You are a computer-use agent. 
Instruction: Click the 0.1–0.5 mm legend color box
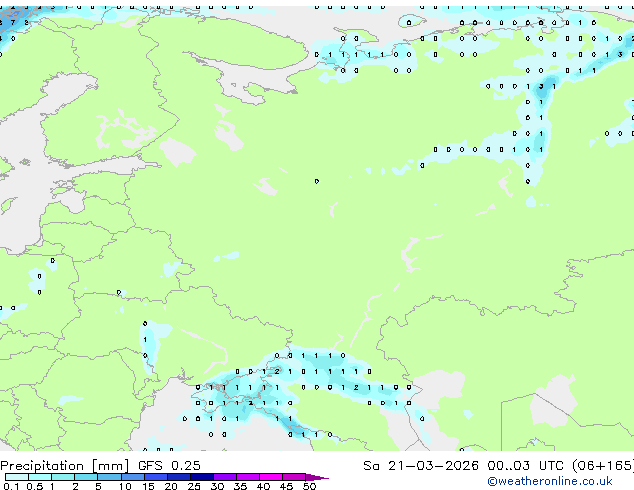pos(17,477)
